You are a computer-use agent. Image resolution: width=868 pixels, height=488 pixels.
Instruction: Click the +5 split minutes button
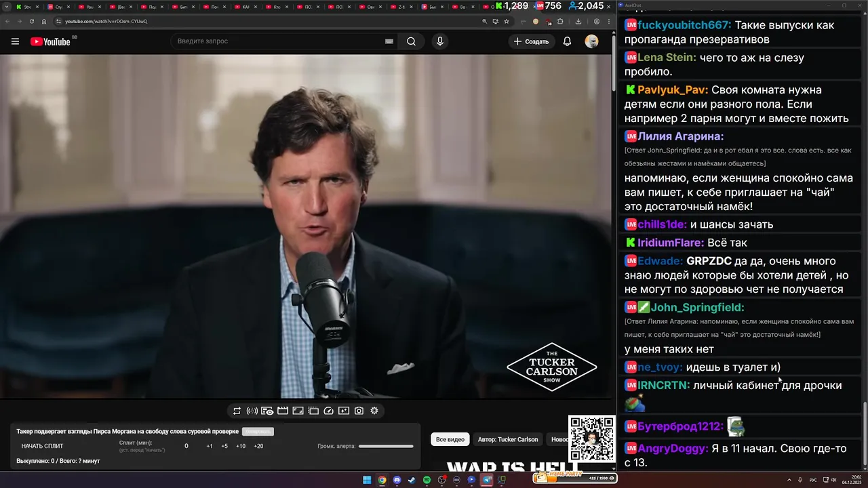tap(224, 446)
